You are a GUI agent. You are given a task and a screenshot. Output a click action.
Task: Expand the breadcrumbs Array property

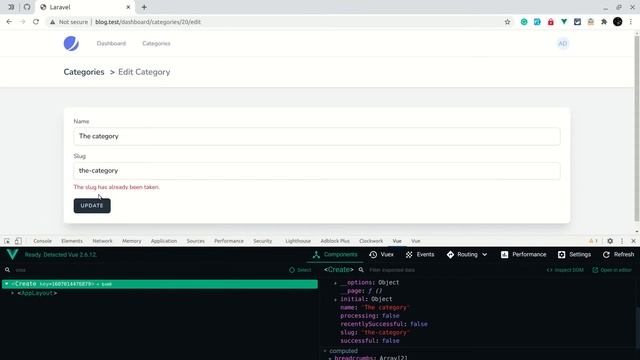point(330,358)
